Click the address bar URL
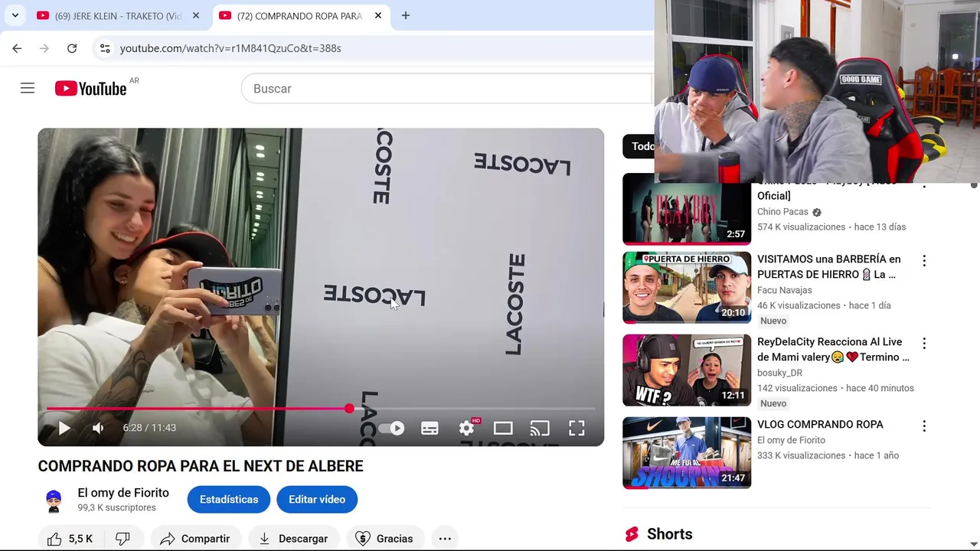This screenshot has height=551, width=980. (230, 48)
